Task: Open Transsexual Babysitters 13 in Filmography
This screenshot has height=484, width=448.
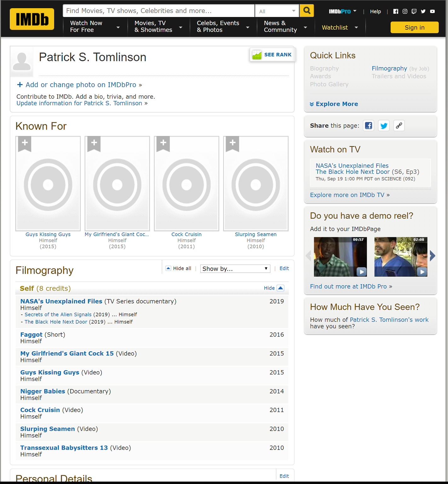Action: (x=64, y=448)
